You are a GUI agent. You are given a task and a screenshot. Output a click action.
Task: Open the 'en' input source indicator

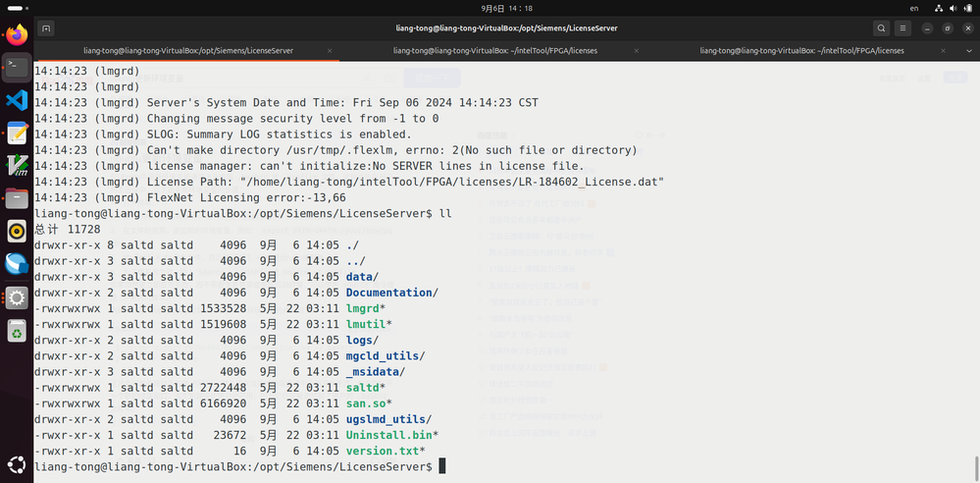point(914,8)
